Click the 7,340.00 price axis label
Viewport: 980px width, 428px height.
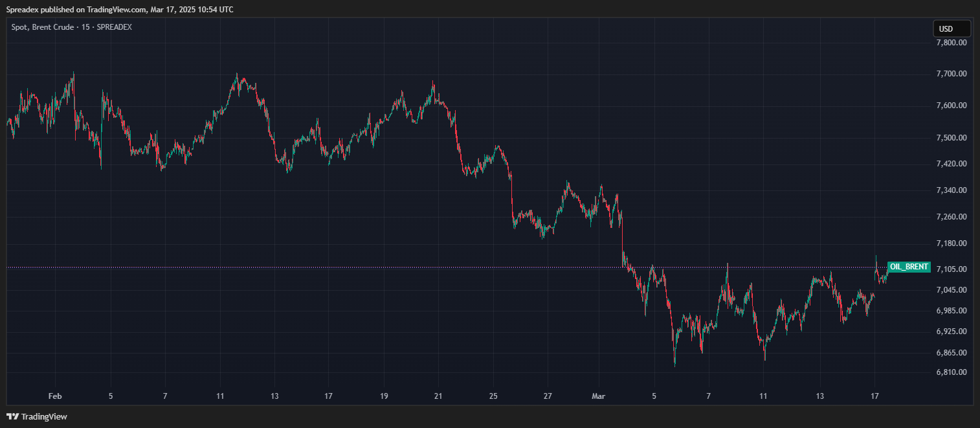pos(952,190)
